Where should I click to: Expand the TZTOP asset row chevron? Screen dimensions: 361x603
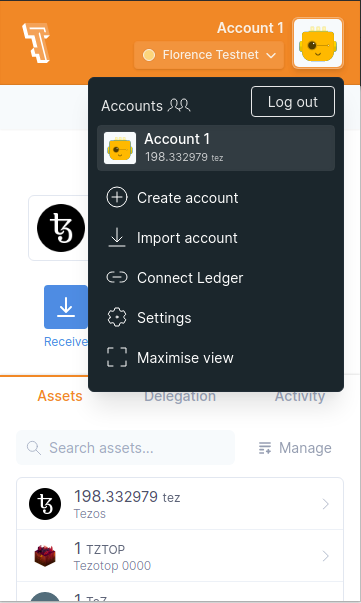tap(325, 556)
